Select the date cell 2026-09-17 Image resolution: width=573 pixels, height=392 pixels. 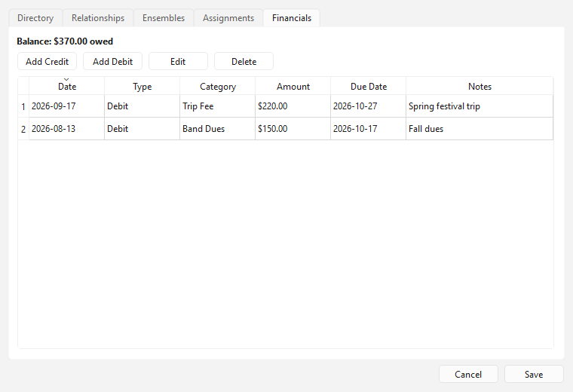(x=67, y=106)
